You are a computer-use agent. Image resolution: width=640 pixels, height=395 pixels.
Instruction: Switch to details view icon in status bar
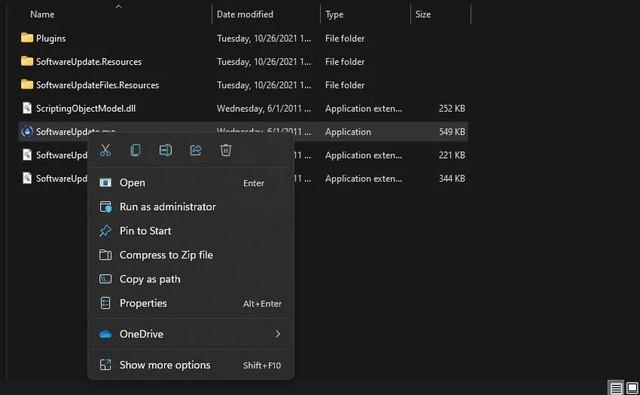[616, 387]
